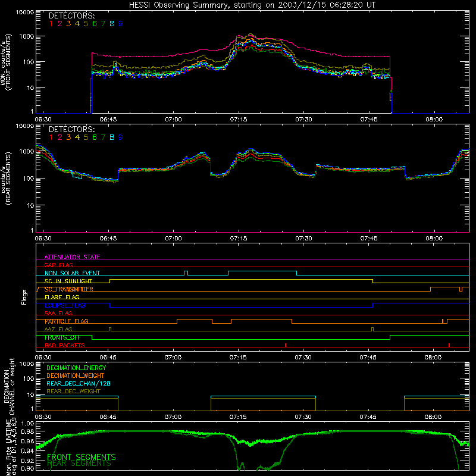The width and height of the screenshot is (476, 476).
Task: Select blue detector 9 in front segments legend
Action: coord(121,24)
